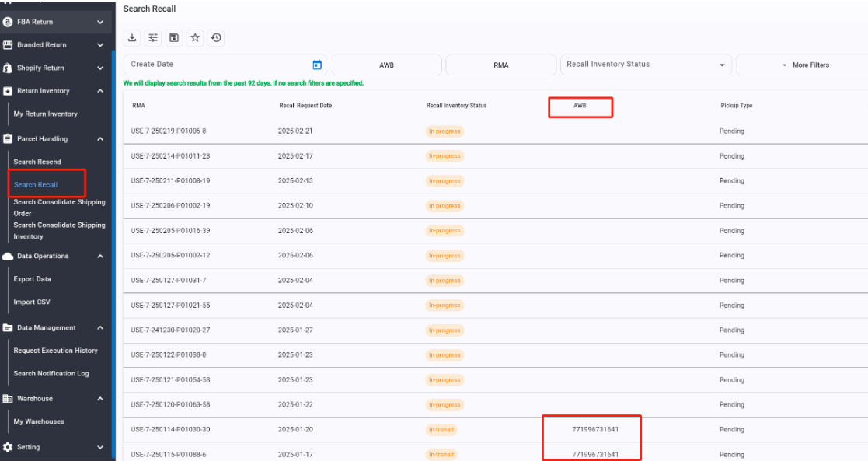This screenshot has width=868, height=461.
Task: Click the star favorite icon
Action: pyautogui.click(x=195, y=37)
